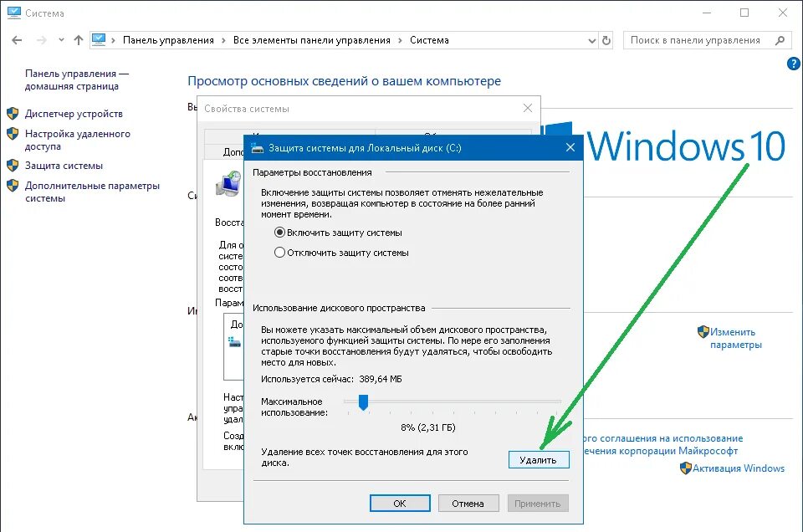Viewport: 803px width, 532px height.
Task: Maximize the Система window
Action: 744,13
